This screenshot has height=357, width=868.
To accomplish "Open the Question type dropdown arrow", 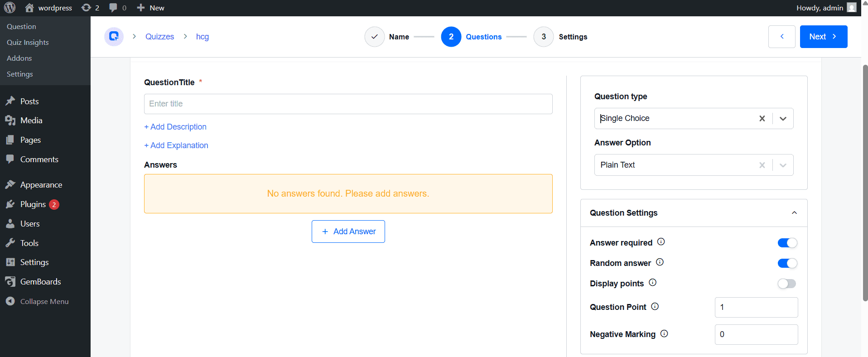I will point(783,119).
